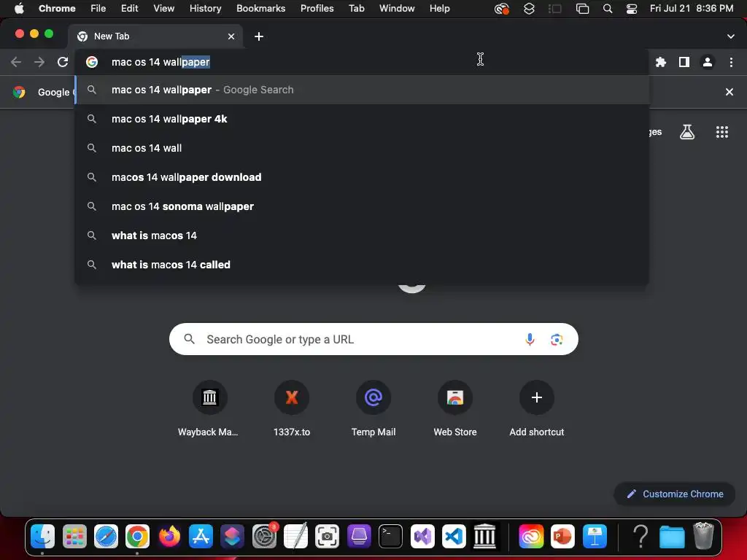Open Control Center in the menu bar
This screenshot has width=747, height=560.
click(632, 8)
